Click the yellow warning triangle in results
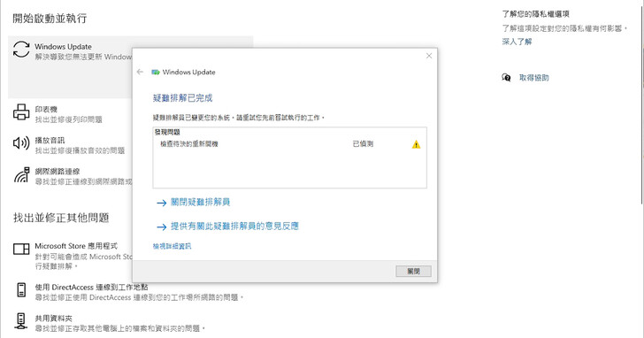 click(x=416, y=144)
